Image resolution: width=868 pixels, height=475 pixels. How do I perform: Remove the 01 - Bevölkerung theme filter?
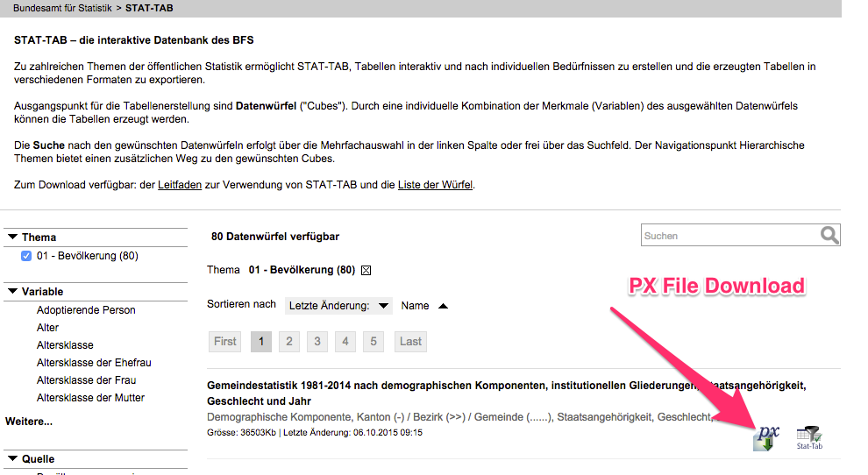(x=366, y=270)
